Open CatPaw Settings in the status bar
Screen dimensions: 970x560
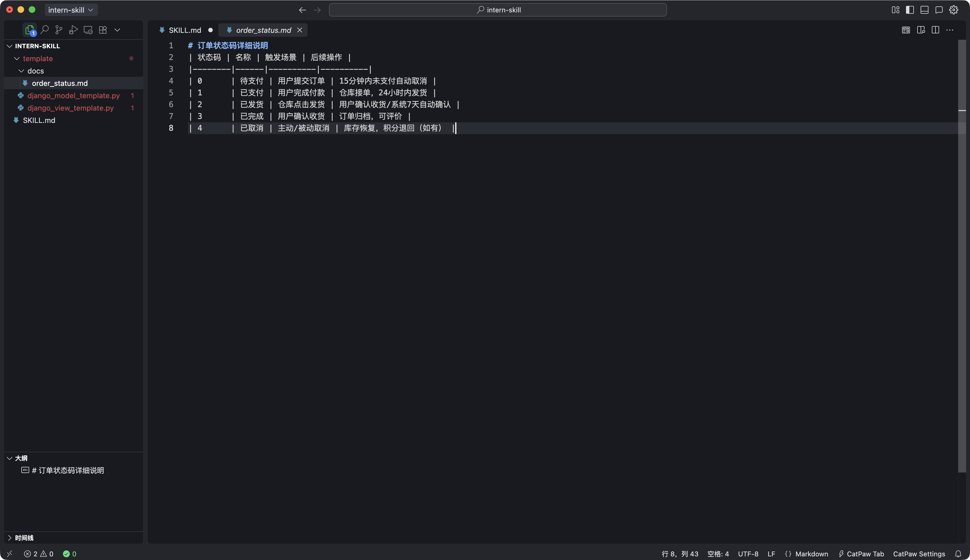coord(919,554)
